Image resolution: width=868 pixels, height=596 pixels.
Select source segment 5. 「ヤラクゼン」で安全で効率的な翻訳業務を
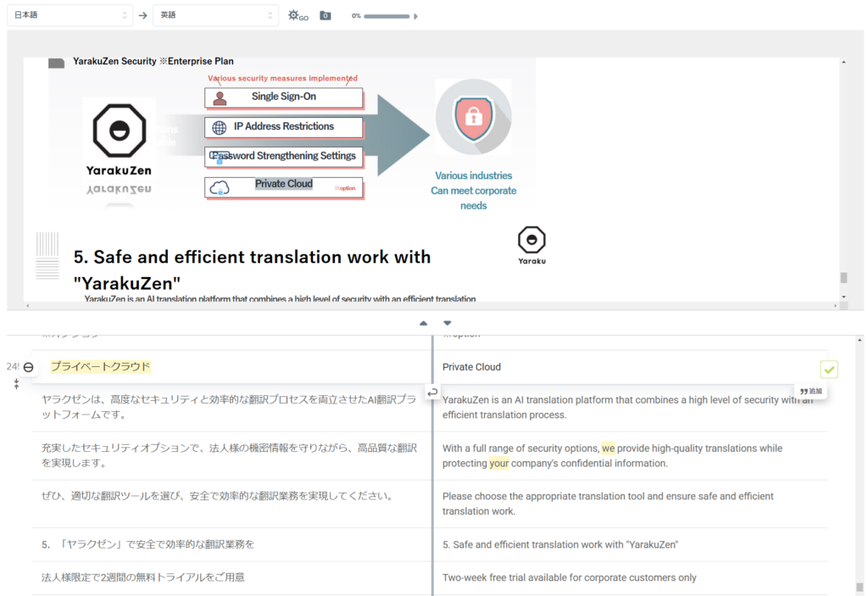[147, 544]
